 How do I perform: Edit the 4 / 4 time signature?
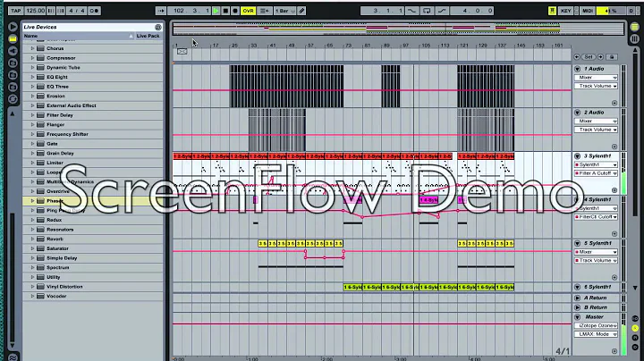(x=76, y=11)
